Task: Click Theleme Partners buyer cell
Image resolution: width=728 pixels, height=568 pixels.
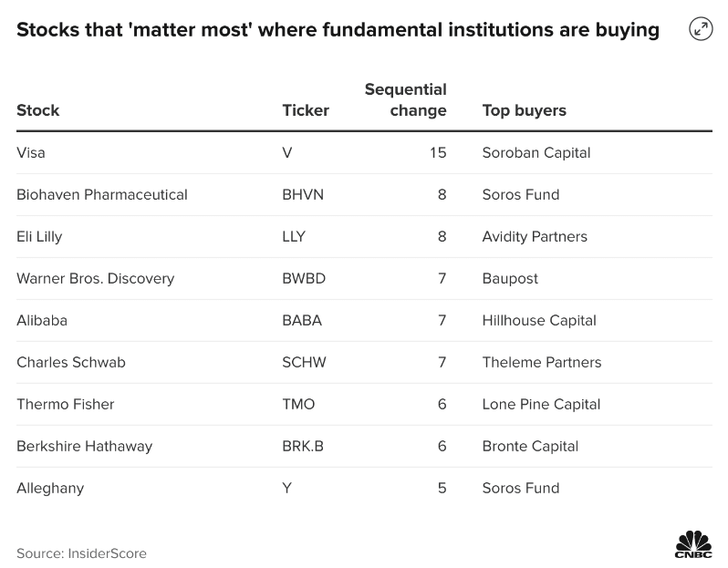Action: [x=541, y=363]
